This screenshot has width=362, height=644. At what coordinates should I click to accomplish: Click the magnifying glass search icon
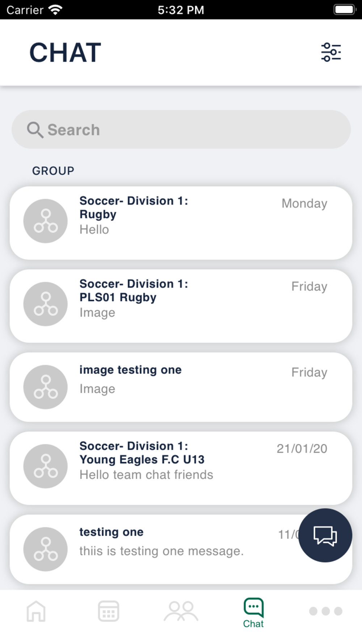tap(35, 130)
